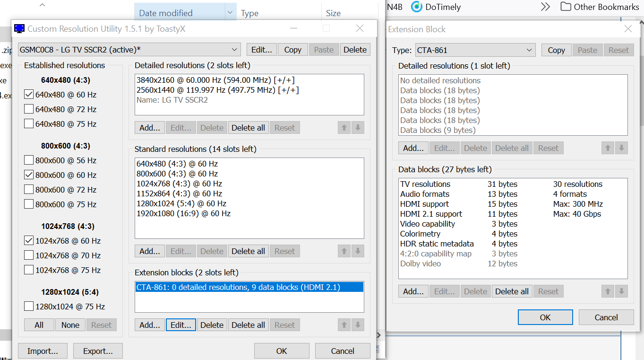The image size is (644, 360).
Task: Select the HDMI 2.1 support data block
Action: (x=431, y=214)
